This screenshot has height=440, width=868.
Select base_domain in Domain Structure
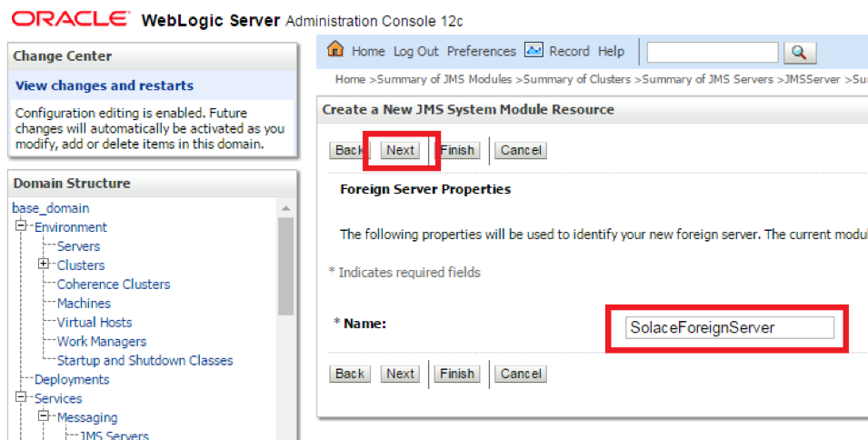point(51,208)
